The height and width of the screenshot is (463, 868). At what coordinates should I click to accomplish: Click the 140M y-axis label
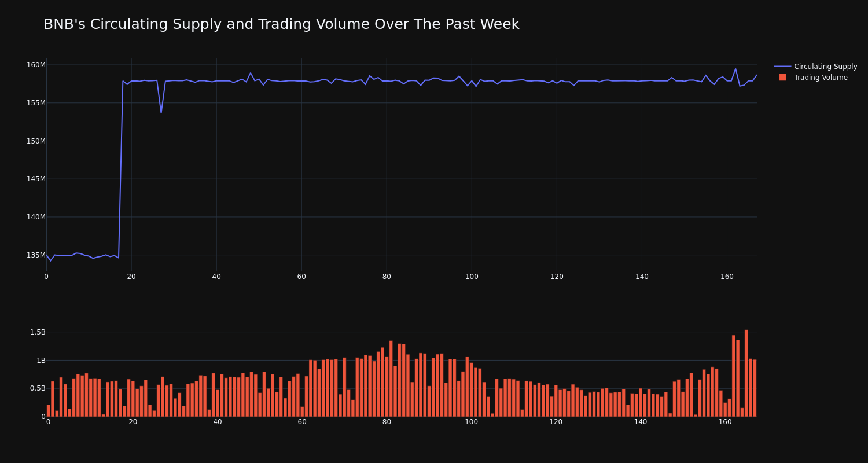pos(36,217)
